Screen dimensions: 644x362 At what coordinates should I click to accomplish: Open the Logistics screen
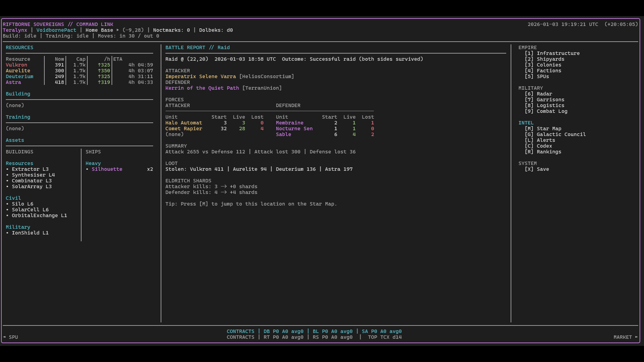(550, 105)
